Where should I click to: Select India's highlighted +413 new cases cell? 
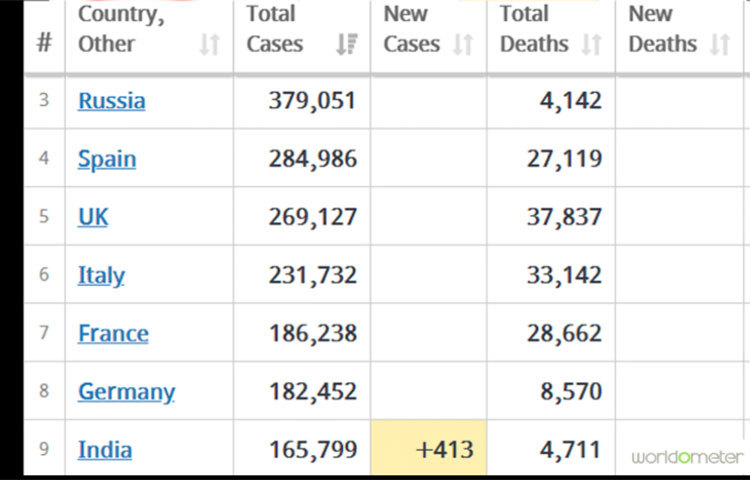tap(429, 449)
